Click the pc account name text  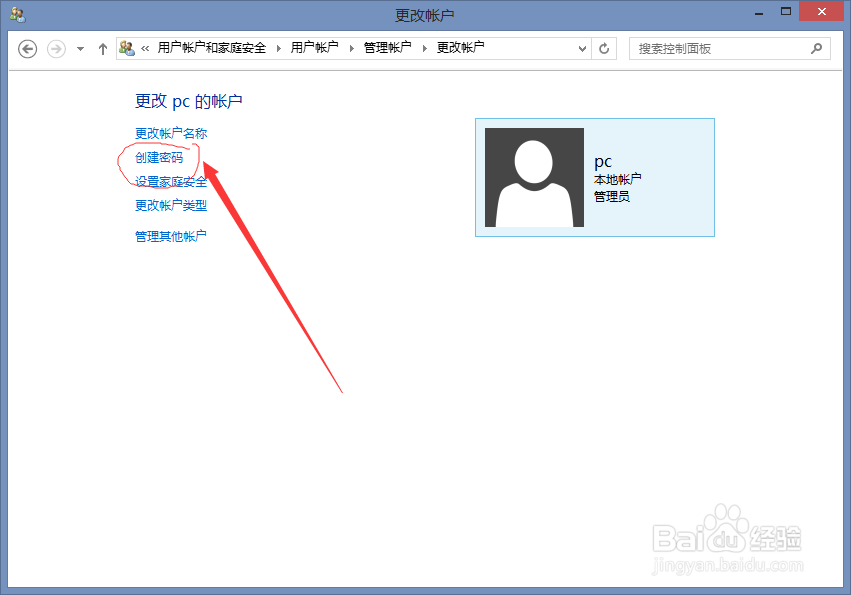pyautogui.click(x=603, y=161)
